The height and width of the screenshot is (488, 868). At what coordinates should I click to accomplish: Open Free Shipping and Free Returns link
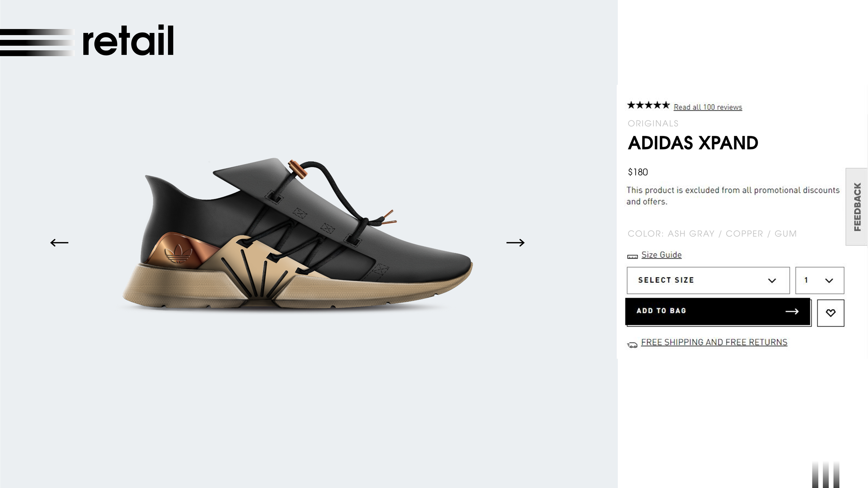[714, 342]
